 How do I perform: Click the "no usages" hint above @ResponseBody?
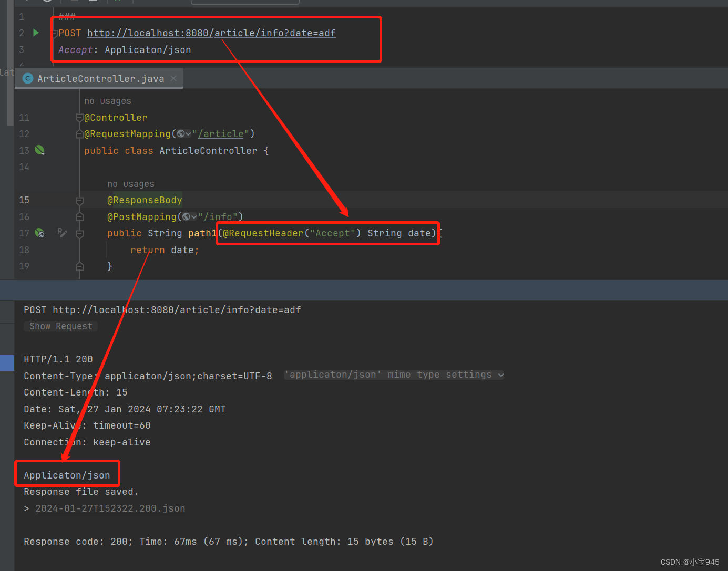[131, 184]
